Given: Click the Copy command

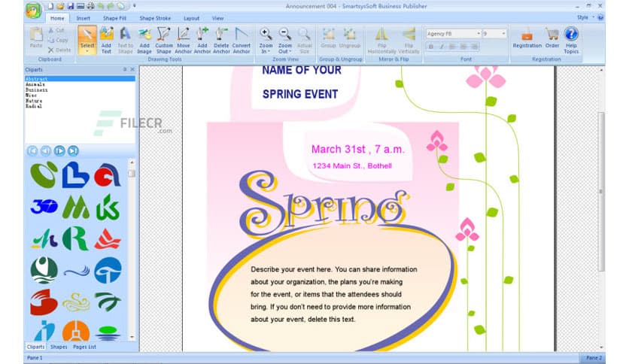Looking at the screenshot, I should tap(58, 40).
